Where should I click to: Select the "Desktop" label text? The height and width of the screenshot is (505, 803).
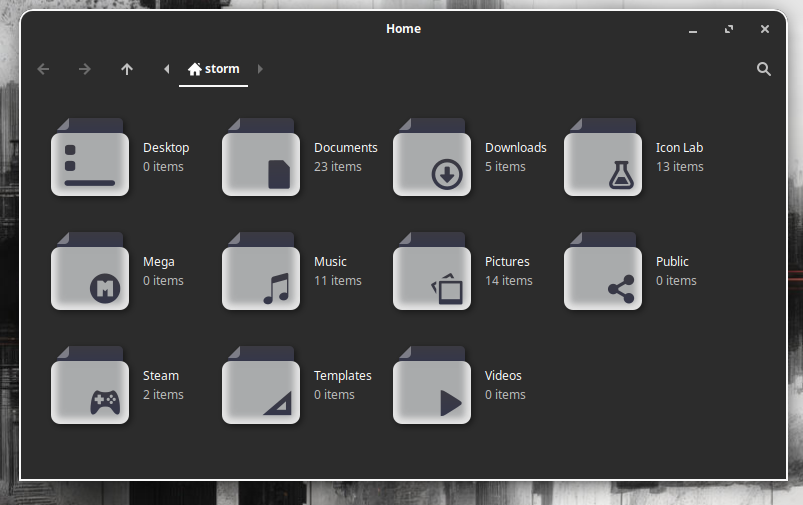point(166,148)
